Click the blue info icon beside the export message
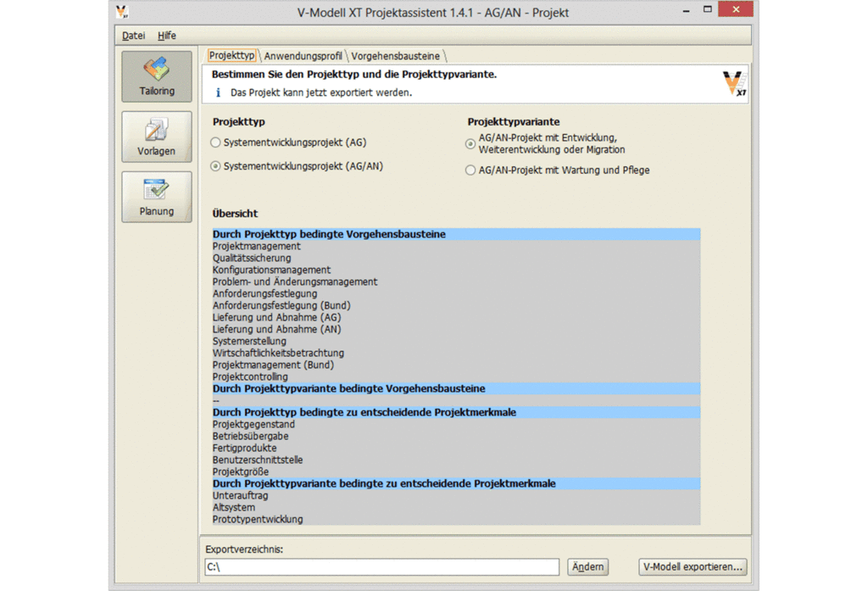 (218, 92)
